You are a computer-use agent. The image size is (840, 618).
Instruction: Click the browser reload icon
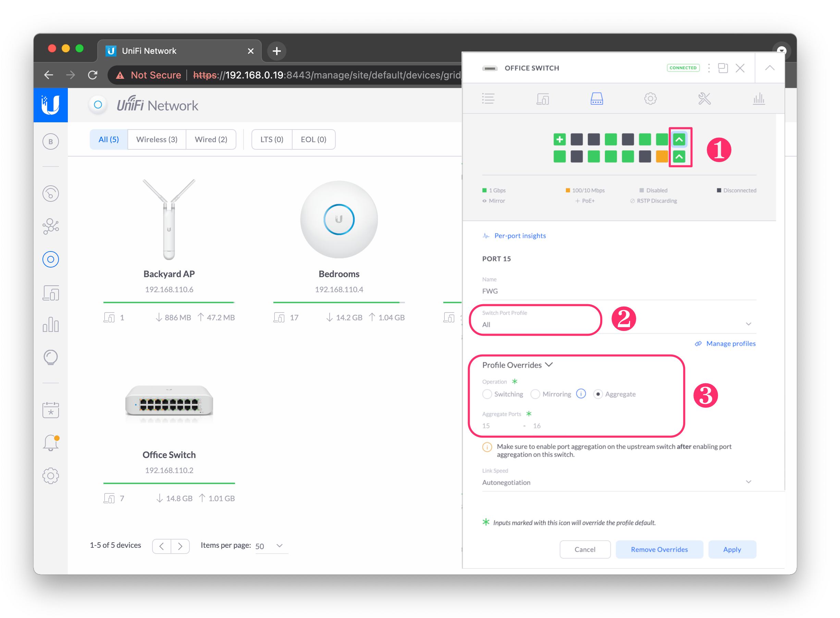click(x=93, y=75)
